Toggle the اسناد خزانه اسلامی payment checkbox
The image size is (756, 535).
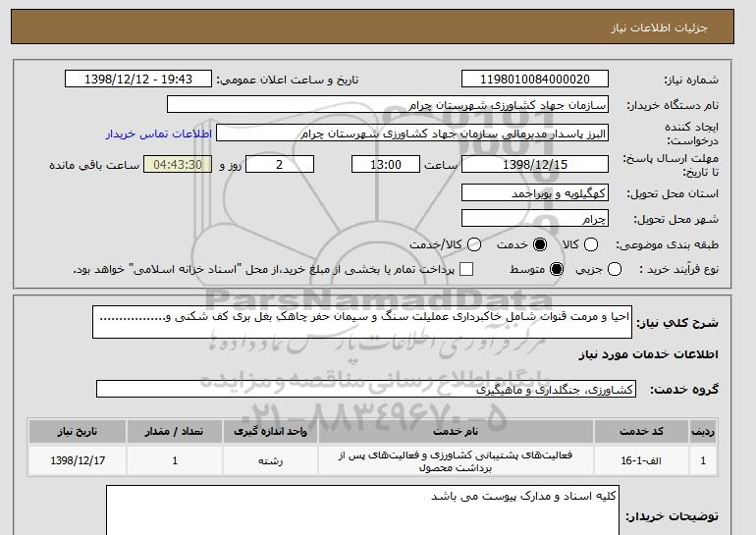pyautogui.click(x=466, y=269)
